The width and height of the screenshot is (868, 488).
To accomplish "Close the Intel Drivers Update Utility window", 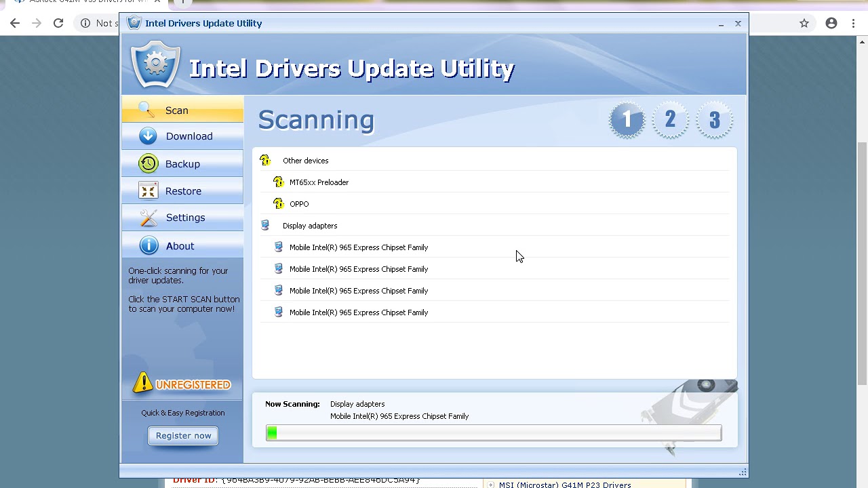I will 738,24.
